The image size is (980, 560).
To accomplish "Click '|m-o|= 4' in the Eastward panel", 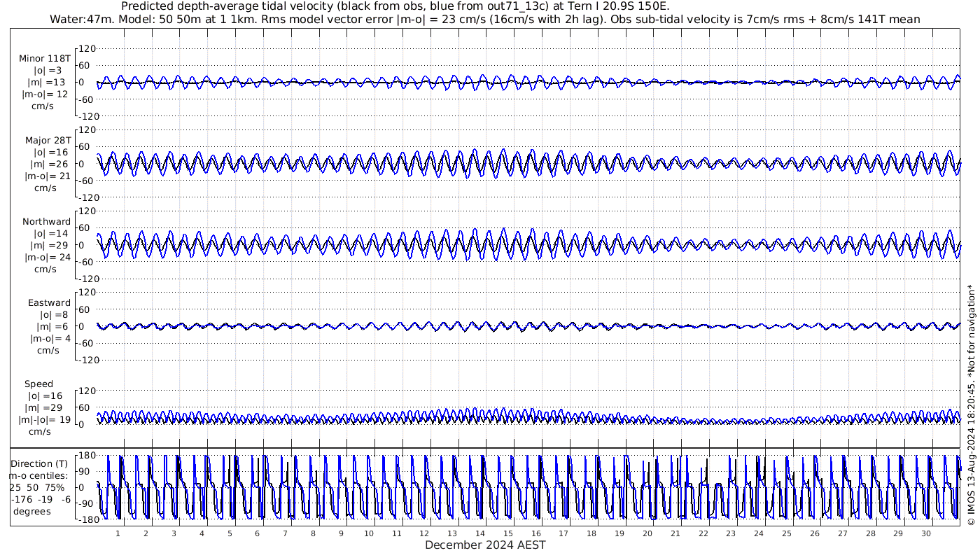I will pyautogui.click(x=50, y=339).
